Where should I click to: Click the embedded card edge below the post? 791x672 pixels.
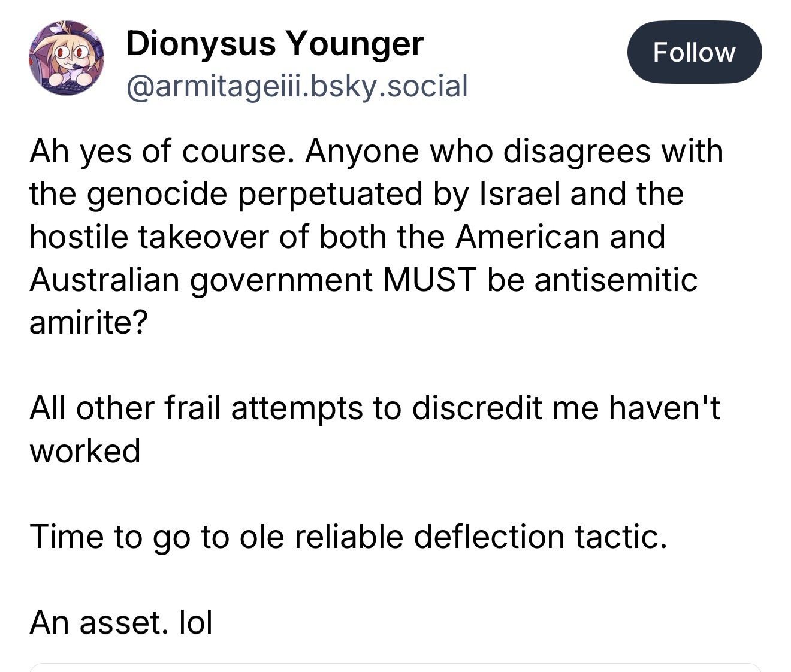[395, 666]
